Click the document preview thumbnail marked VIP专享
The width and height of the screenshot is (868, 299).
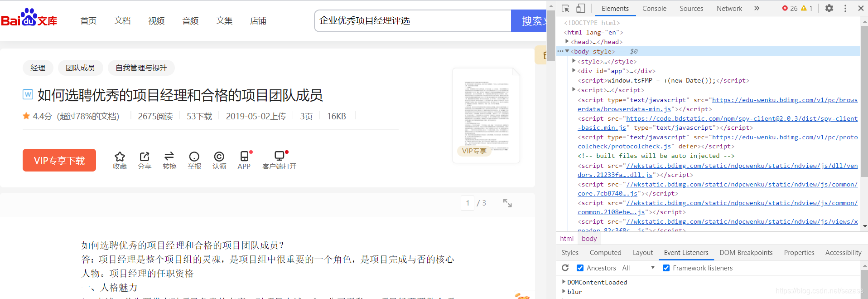tap(486, 115)
